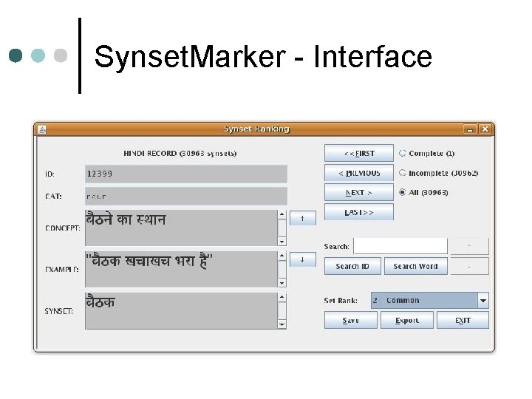
Task: Click the EXAMPLE text area
Action: click(181, 270)
